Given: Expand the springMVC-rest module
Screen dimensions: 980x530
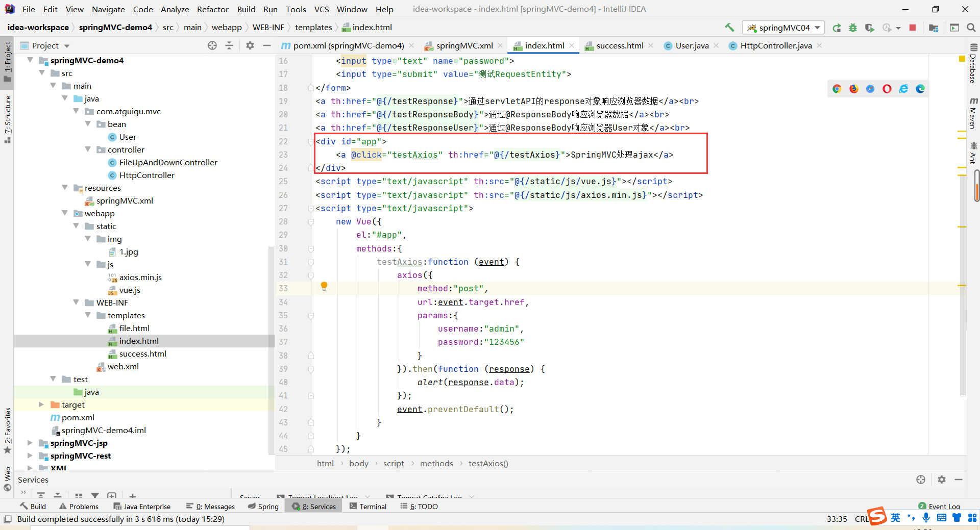Looking at the screenshot, I should (x=30, y=456).
